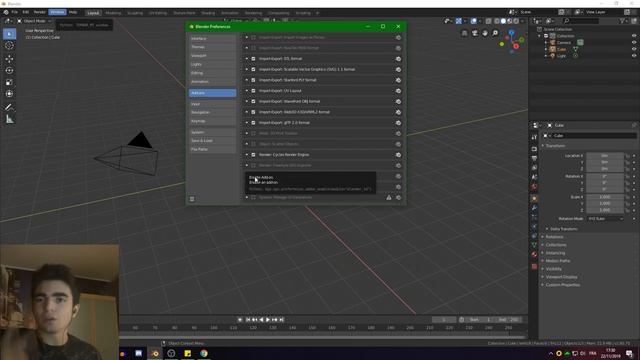Toggle camera view gizmo in viewport

475,33
